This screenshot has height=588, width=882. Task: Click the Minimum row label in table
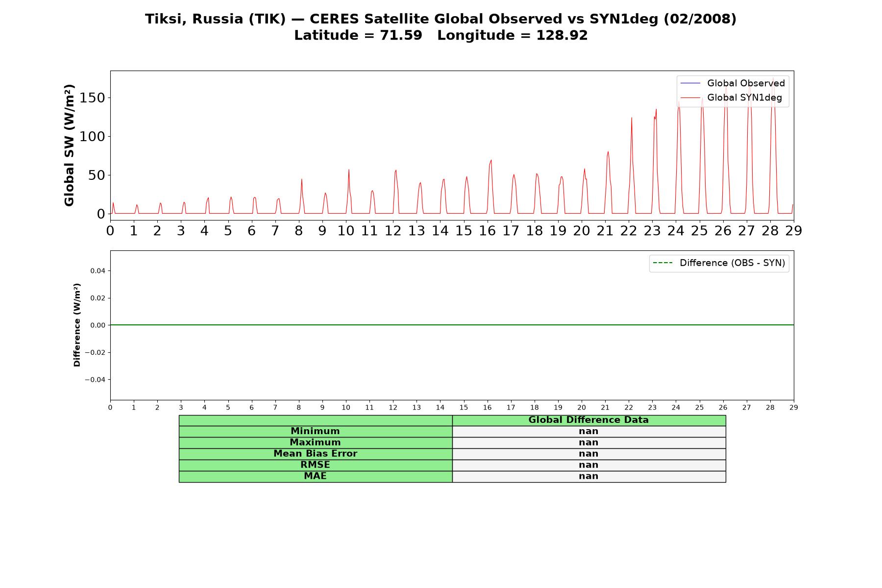[315, 431]
